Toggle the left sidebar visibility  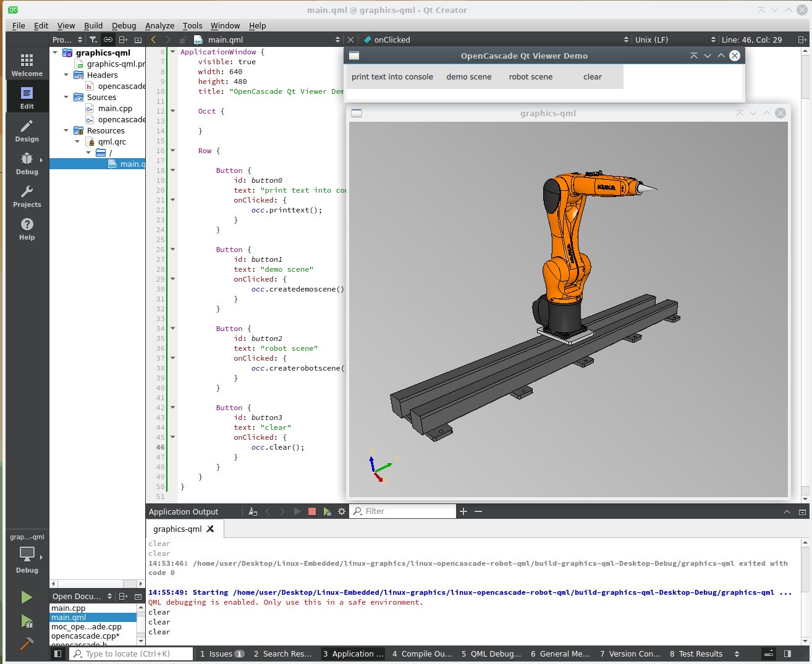pyautogui.click(x=57, y=653)
